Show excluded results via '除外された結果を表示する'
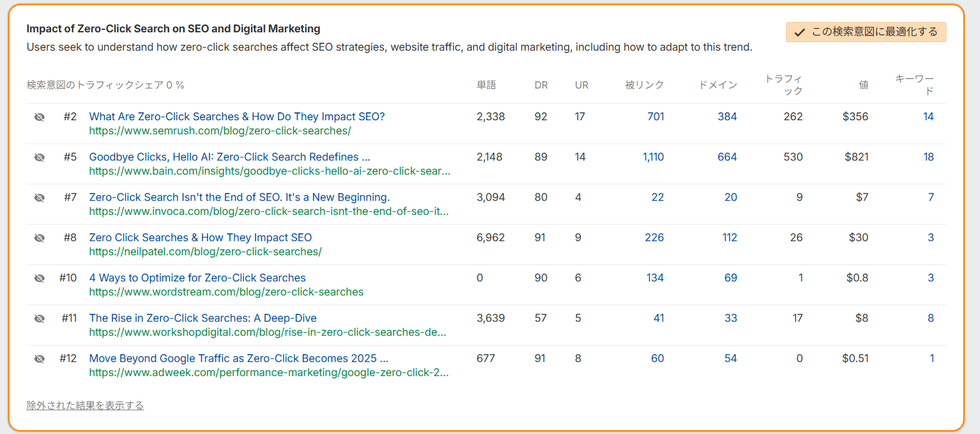Screen dimensions: 980x434 (85, 405)
